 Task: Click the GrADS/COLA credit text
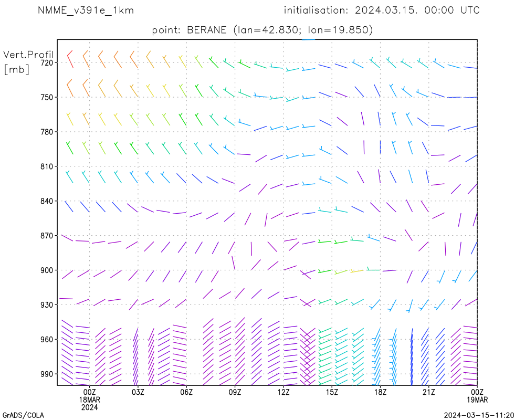pos(23,415)
